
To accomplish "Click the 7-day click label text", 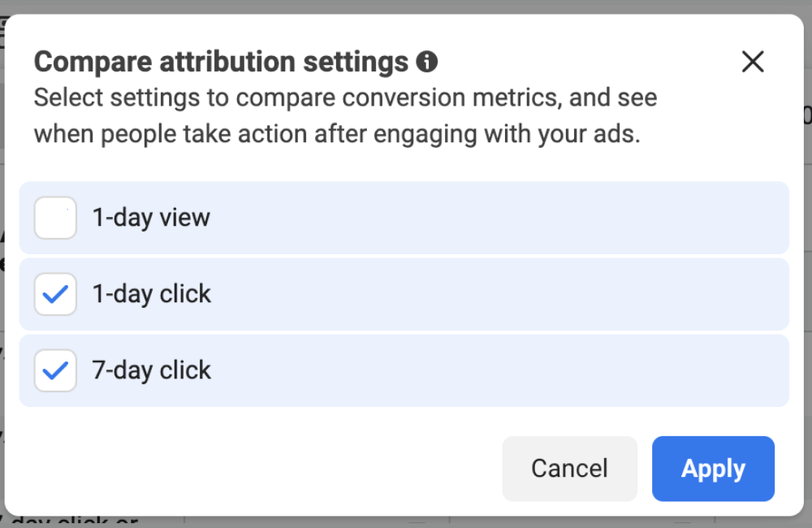I will point(151,370).
